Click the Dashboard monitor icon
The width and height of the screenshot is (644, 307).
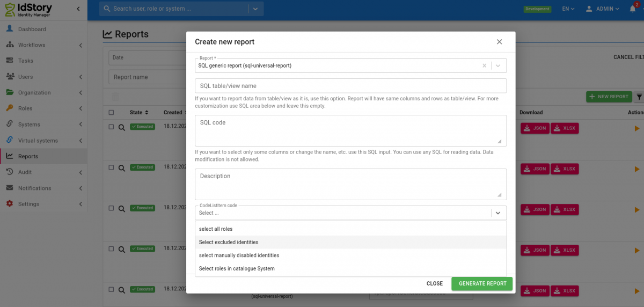[x=10, y=29]
